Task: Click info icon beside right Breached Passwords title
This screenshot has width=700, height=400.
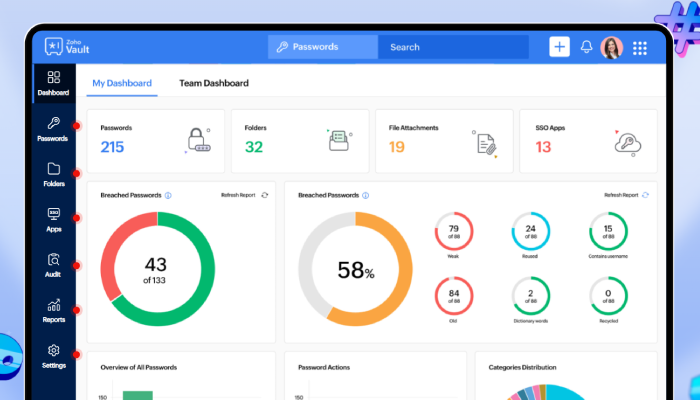Action: tap(366, 196)
